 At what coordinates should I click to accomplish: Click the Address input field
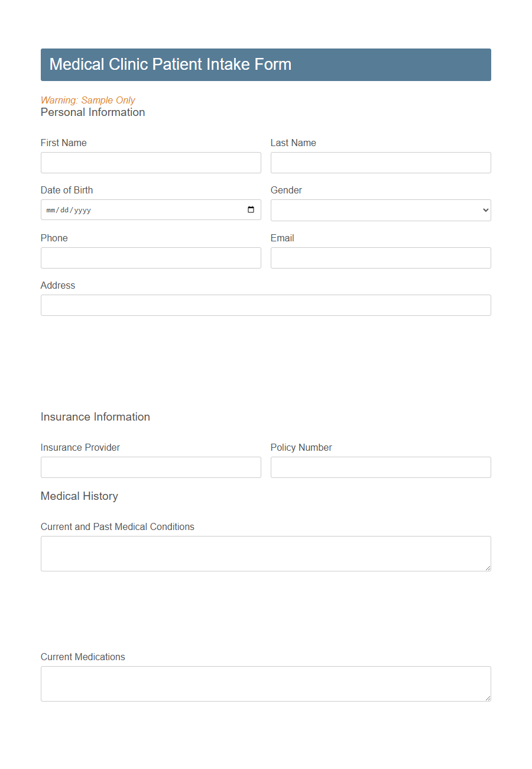tap(265, 305)
